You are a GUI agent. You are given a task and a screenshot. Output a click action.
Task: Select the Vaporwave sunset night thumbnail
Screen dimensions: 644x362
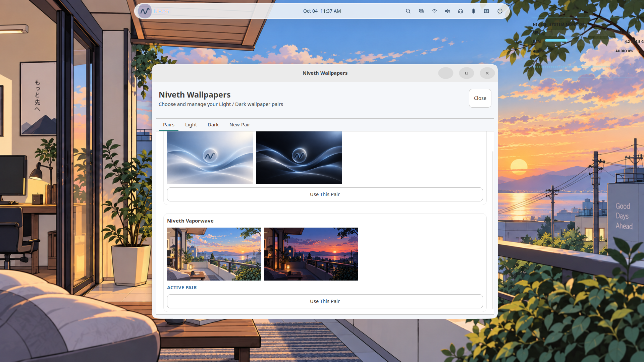coord(311,254)
